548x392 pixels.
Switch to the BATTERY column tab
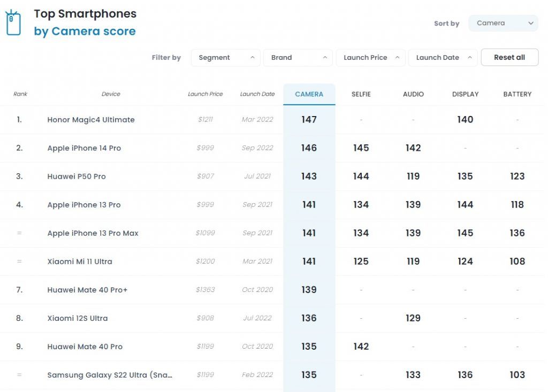click(x=517, y=94)
